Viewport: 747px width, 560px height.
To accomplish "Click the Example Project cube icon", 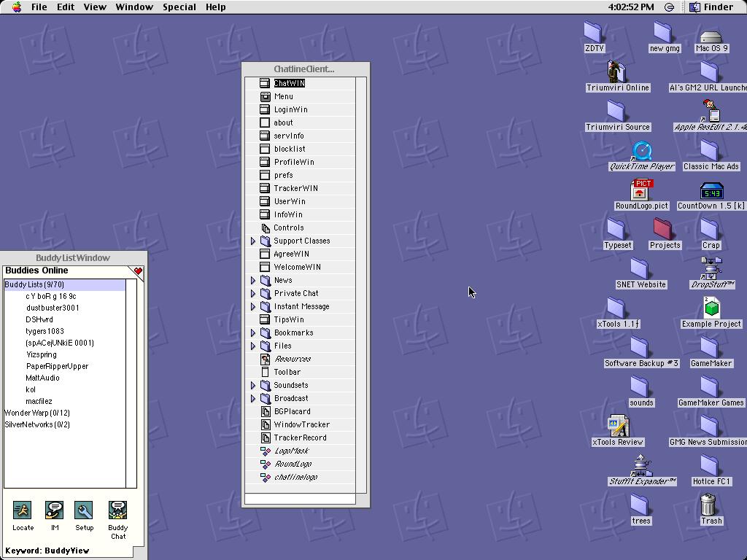I will (x=711, y=308).
